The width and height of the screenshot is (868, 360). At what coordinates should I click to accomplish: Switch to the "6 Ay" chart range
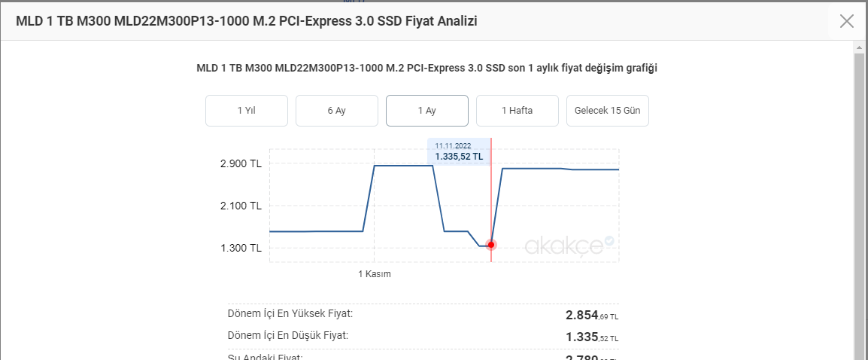click(337, 111)
